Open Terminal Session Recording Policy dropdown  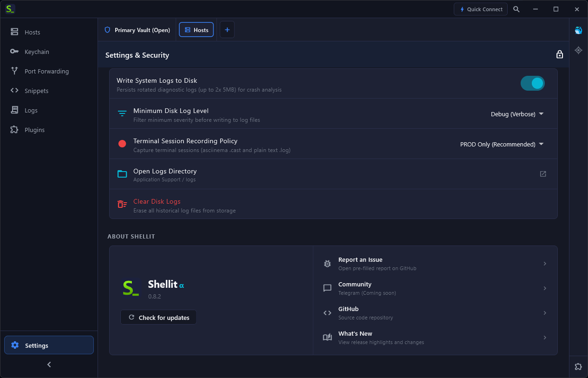click(502, 144)
